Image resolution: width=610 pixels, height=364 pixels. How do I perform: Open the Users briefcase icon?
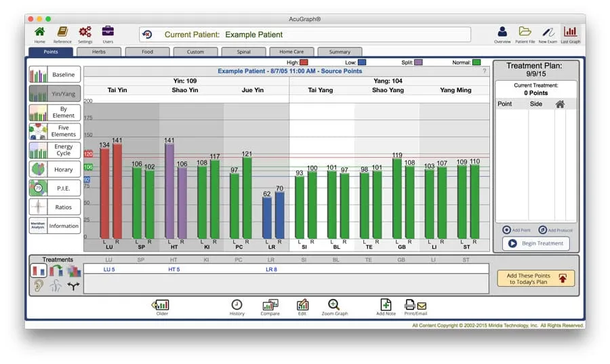pos(108,33)
